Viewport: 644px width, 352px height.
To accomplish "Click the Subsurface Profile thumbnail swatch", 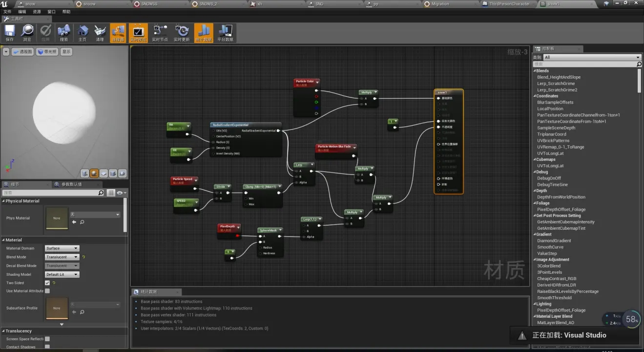I will (x=57, y=308).
